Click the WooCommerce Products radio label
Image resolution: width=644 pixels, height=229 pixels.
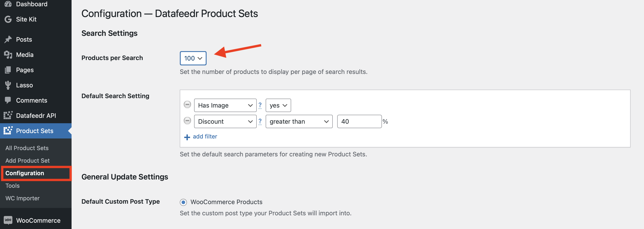[x=226, y=202]
